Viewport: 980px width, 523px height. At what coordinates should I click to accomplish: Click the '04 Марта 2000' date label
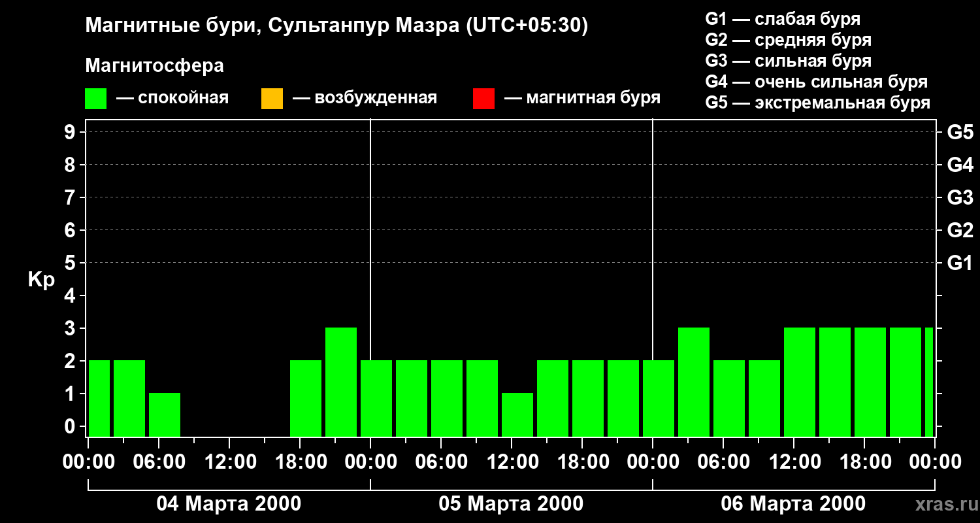229,504
